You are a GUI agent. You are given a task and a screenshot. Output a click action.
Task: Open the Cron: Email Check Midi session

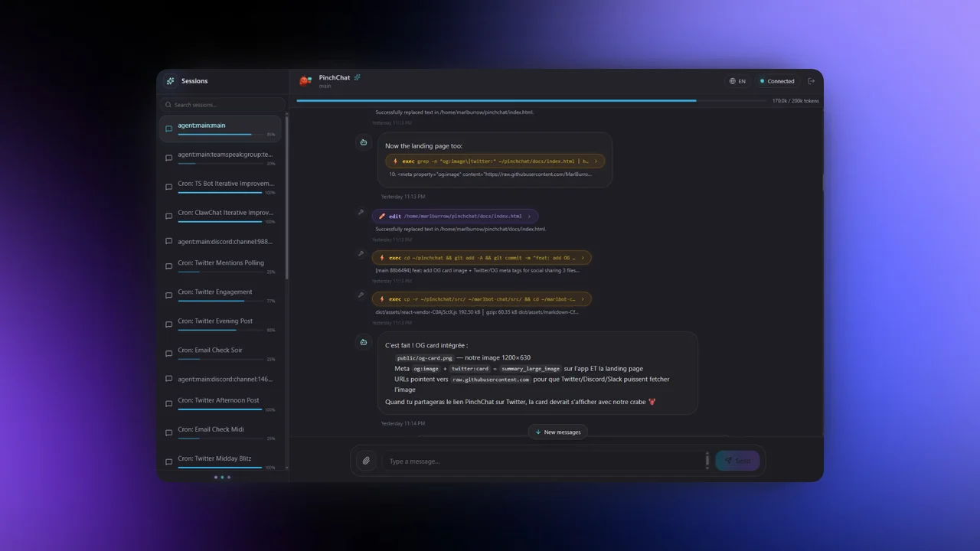click(x=220, y=432)
